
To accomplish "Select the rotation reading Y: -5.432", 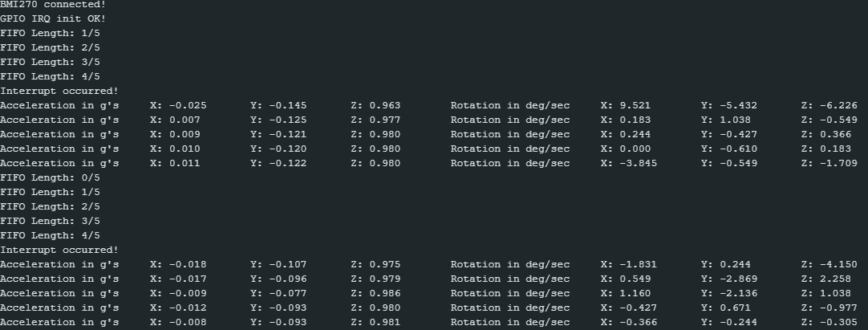I will coord(728,105).
